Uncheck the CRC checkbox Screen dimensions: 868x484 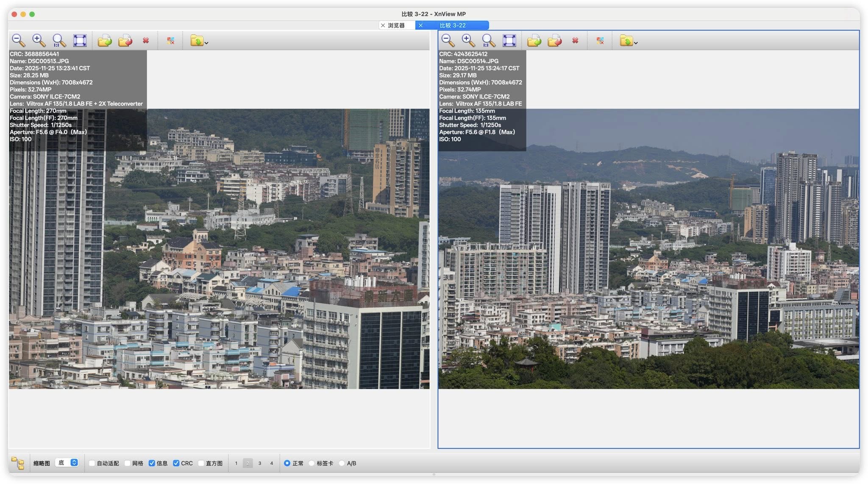tap(176, 463)
